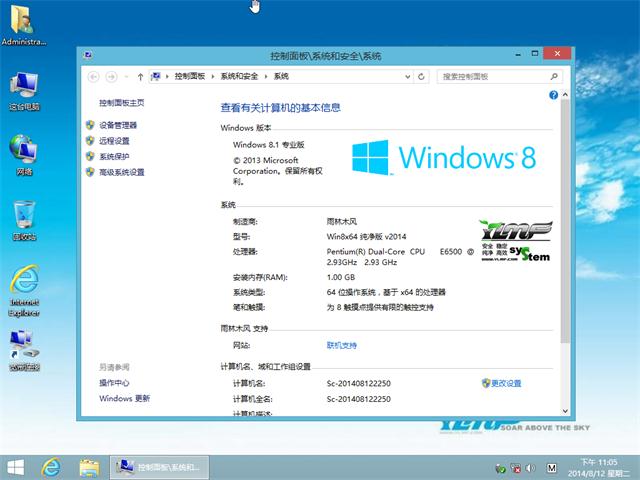The image size is (640, 480).
Task: Click the 联机支持 website link
Action: (x=341, y=345)
